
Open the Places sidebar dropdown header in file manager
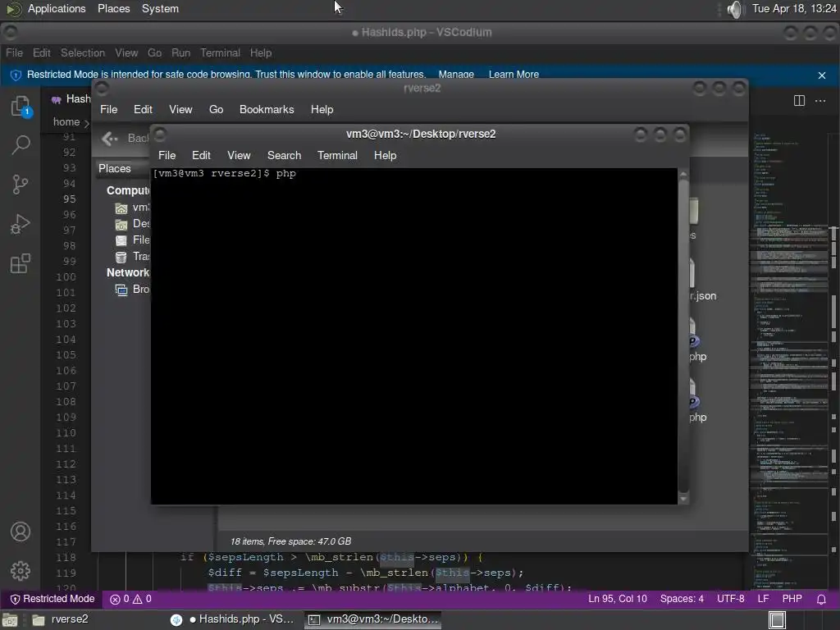click(123, 169)
